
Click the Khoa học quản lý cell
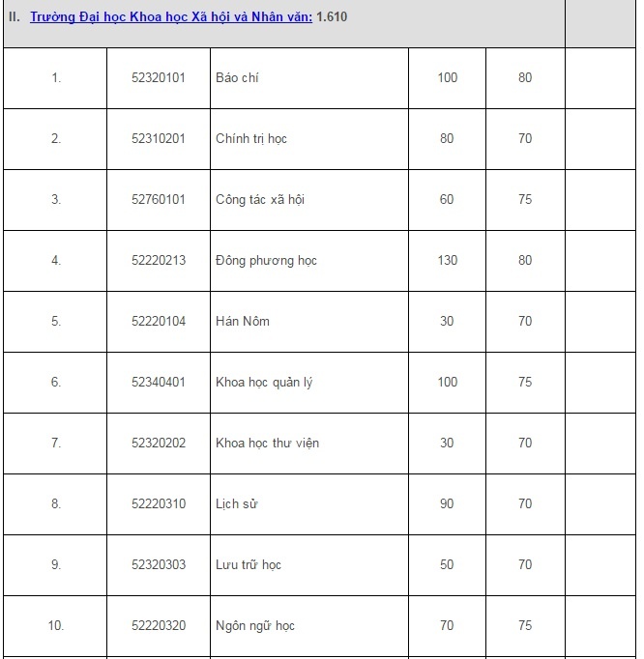263,382
